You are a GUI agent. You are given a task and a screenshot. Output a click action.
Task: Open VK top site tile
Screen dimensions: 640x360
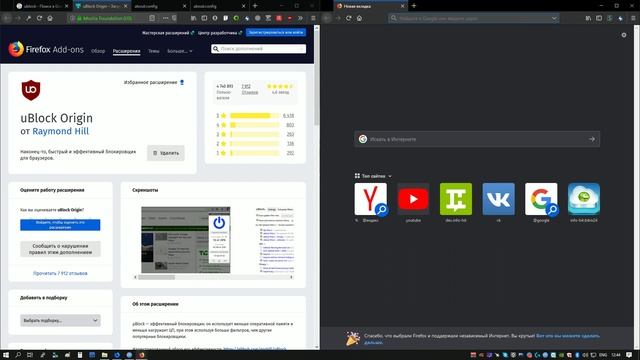498,199
